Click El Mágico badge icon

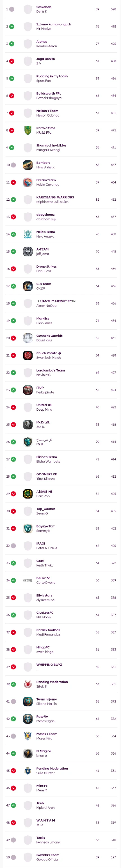pos(28,753)
